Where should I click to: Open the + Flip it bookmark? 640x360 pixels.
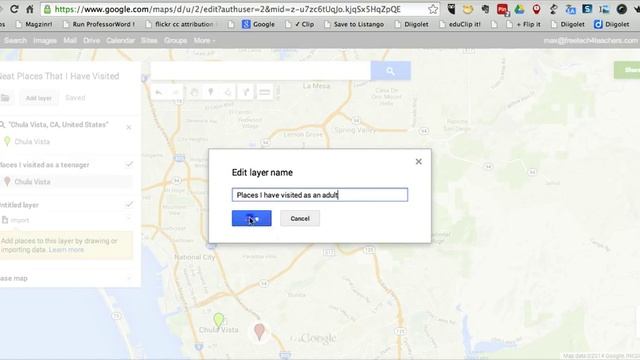click(x=524, y=24)
